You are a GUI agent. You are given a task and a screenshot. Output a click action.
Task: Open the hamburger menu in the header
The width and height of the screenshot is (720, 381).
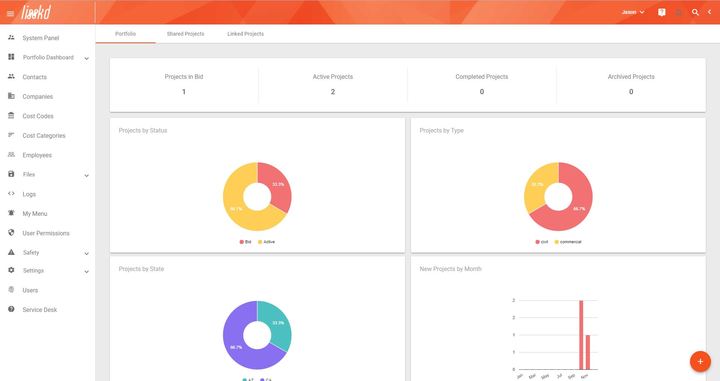[11, 13]
